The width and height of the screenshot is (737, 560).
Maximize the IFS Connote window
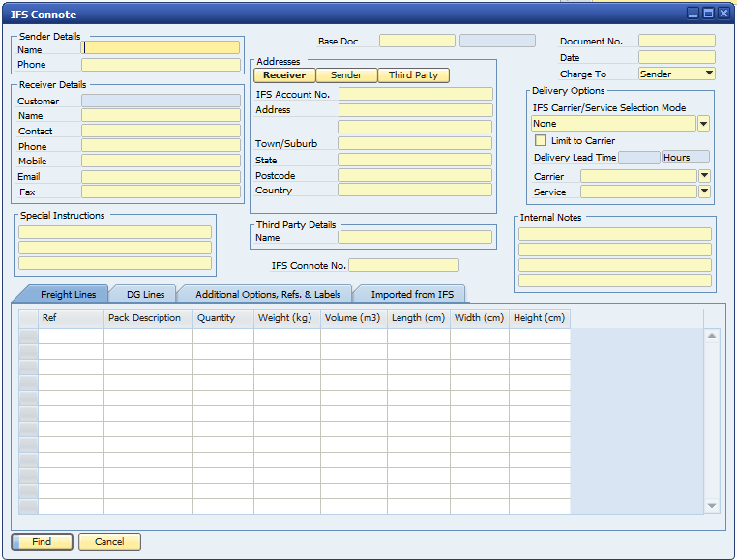(x=708, y=14)
